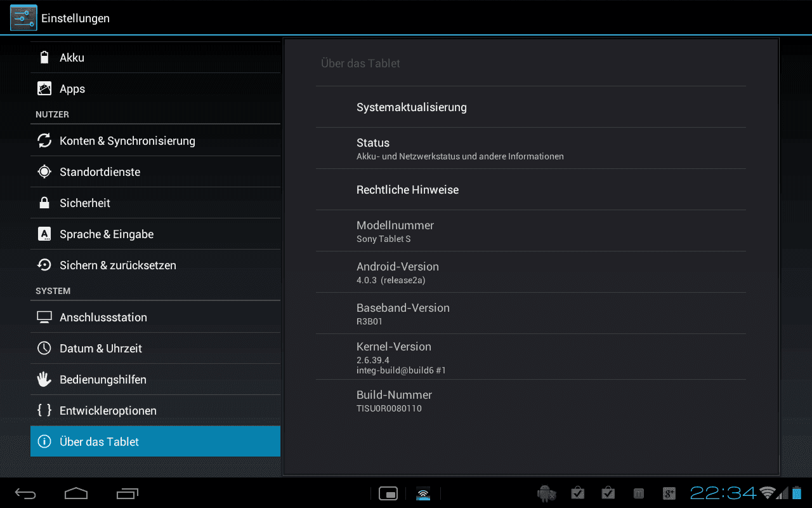Go to Sicherheit settings

point(155,203)
